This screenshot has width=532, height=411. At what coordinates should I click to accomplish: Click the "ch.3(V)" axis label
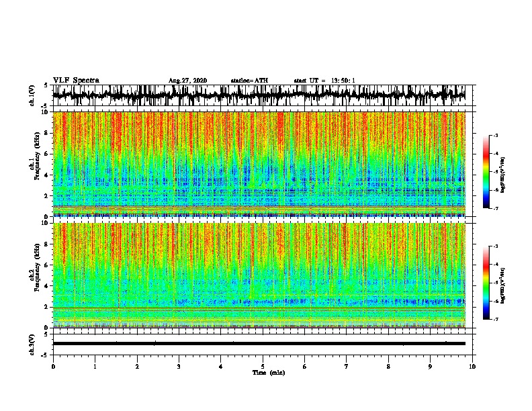click(32, 345)
